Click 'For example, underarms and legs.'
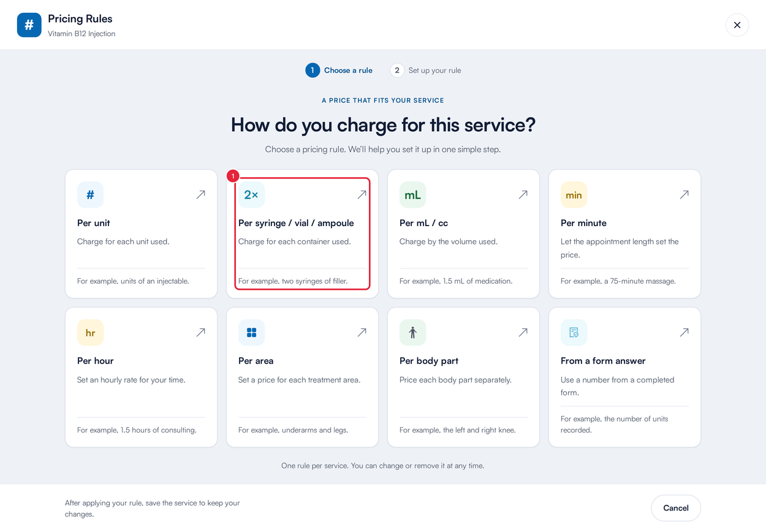 (x=293, y=430)
